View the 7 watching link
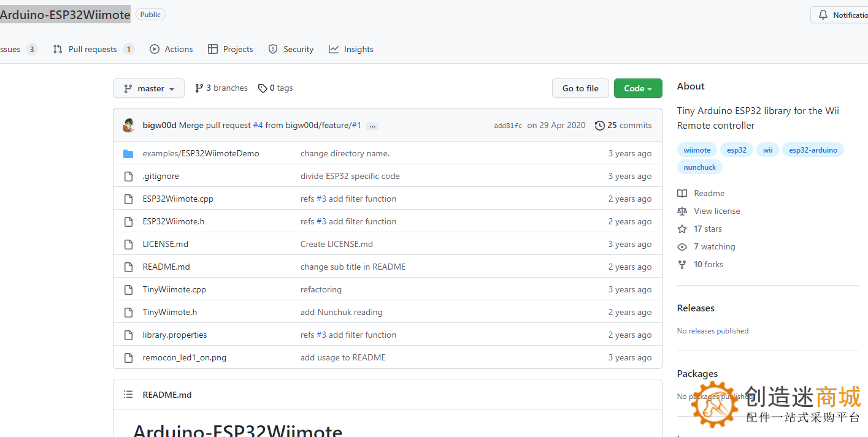 point(706,246)
